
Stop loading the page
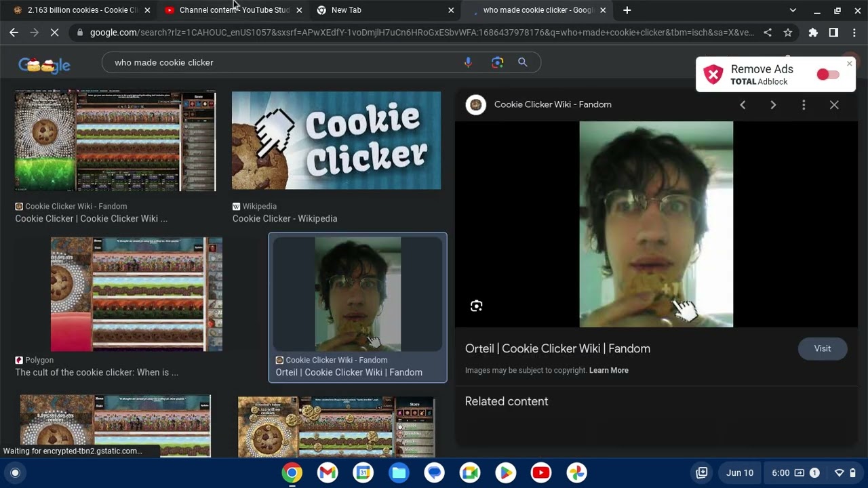coord(55,33)
